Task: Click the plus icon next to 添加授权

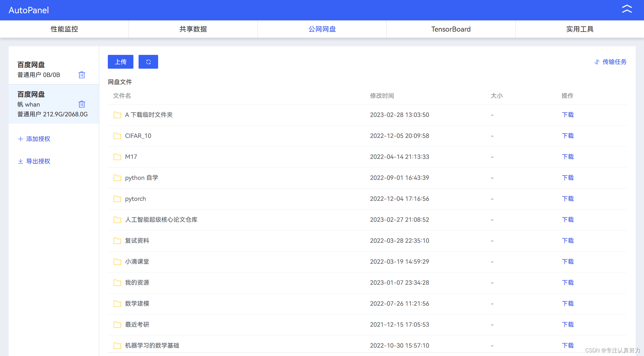Action: [20, 139]
